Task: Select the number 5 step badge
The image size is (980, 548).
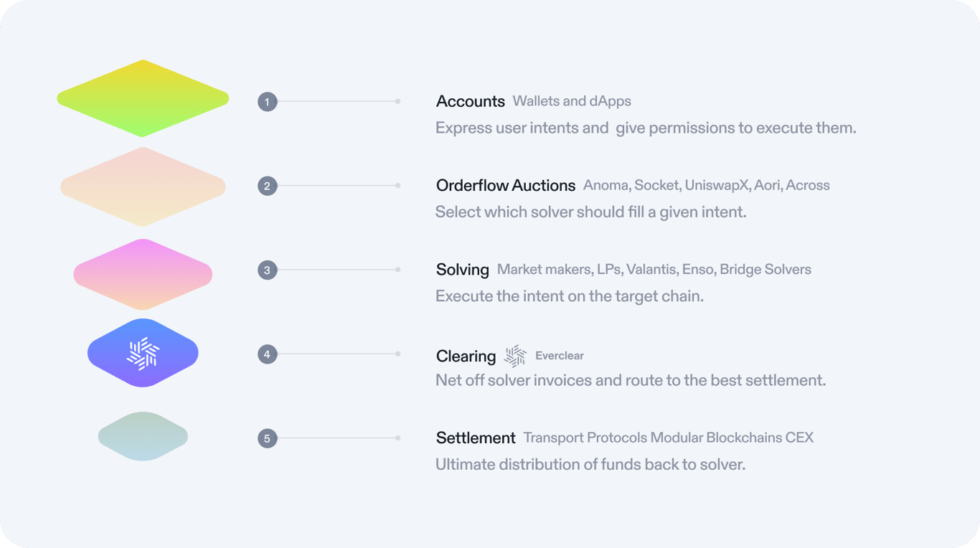Action: point(267,438)
